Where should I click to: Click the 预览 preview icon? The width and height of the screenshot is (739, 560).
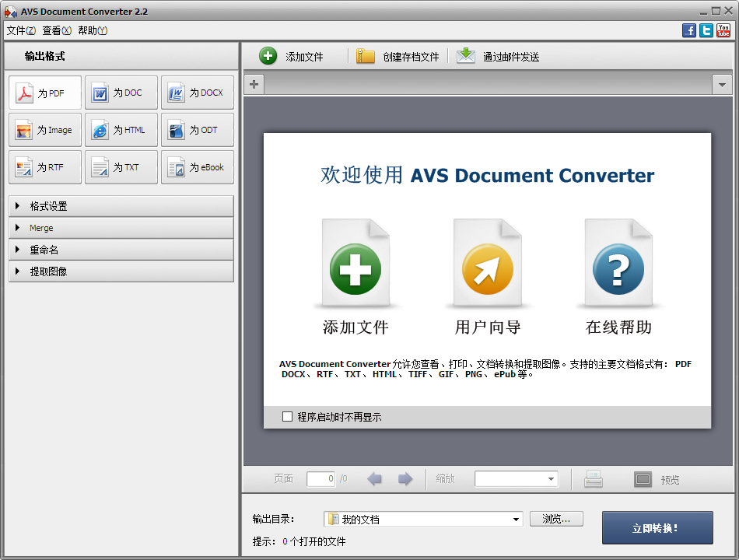pyautogui.click(x=643, y=479)
